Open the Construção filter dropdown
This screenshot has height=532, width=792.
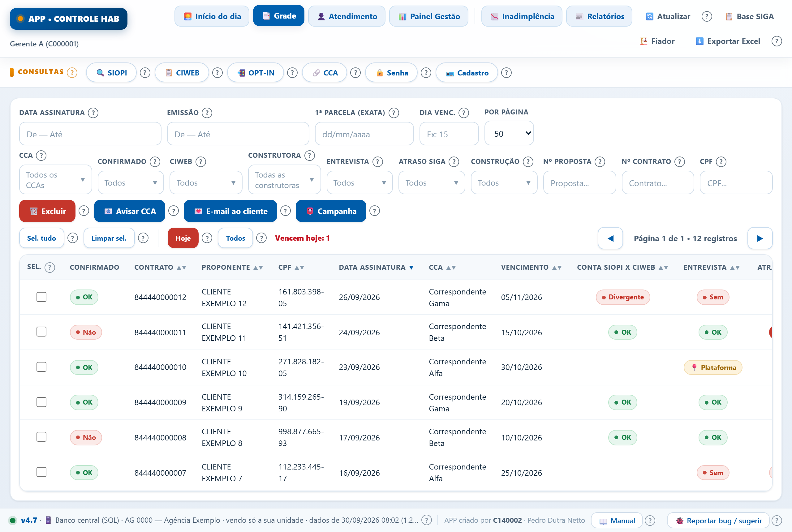(x=504, y=182)
